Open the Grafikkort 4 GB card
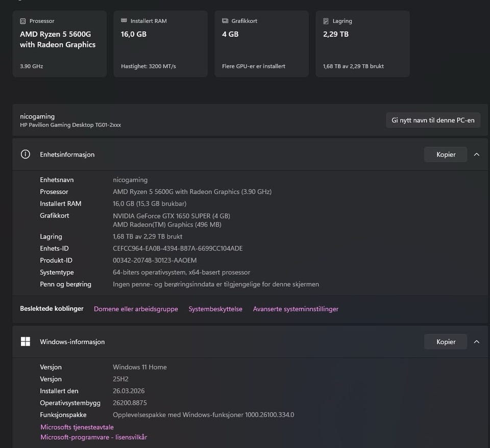 click(x=261, y=44)
